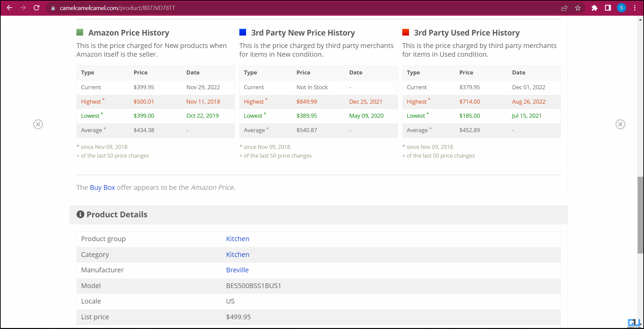Click the forward navigation arrow
Viewport: 644px width, 329px height.
tap(23, 8)
